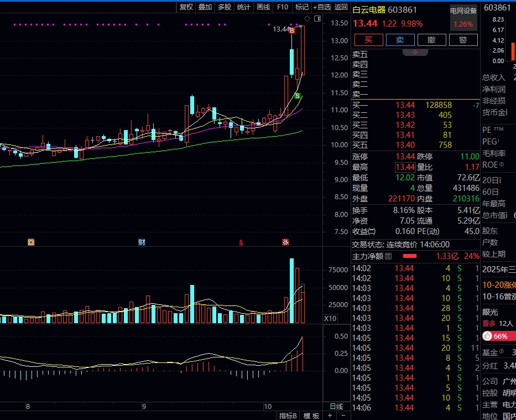This screenshot has width=516, height=420.
Task: Expand the sell orders with red chevron
Action: (415, 53)
